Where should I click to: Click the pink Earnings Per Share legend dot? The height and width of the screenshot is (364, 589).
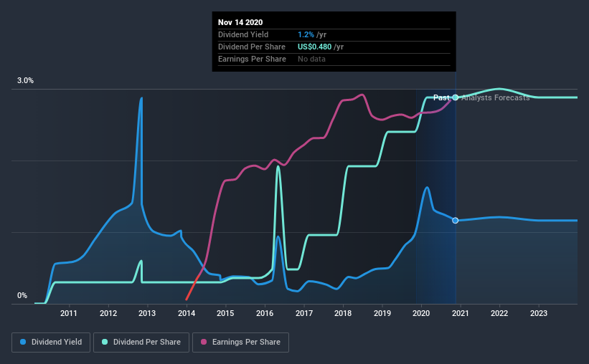[x=204, y=342]
